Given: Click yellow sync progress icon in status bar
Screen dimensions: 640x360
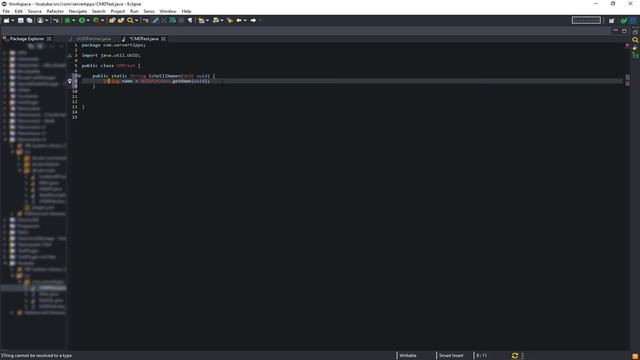Looking at the screenshot, I should [515, 356].
